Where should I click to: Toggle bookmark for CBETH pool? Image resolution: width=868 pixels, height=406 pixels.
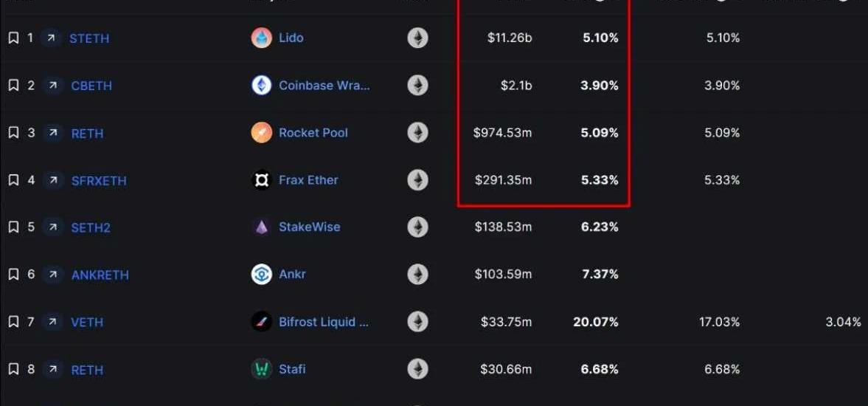(x=13, y=86)
